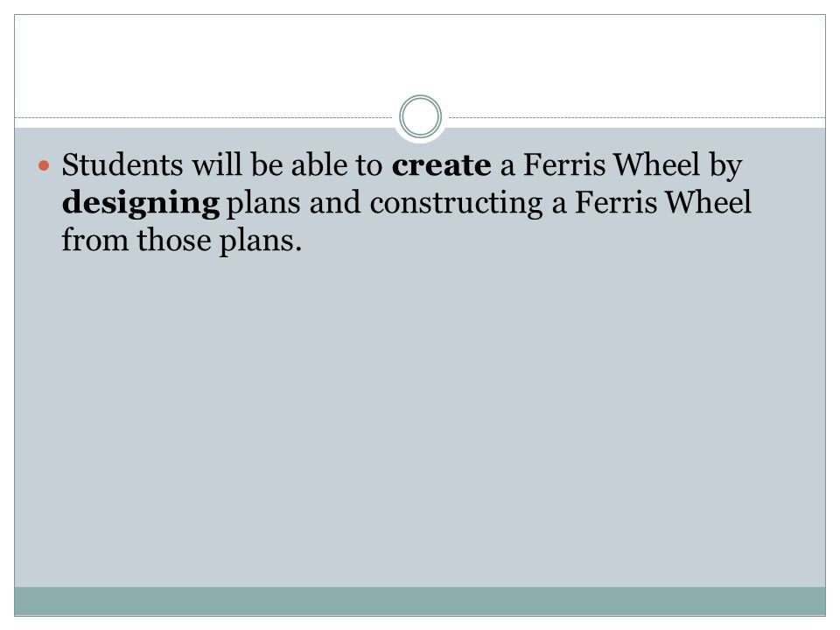Viewport: 840px width, 630px height.
Task: Click the word "Students" in the bullet
Action: (122, 164)
